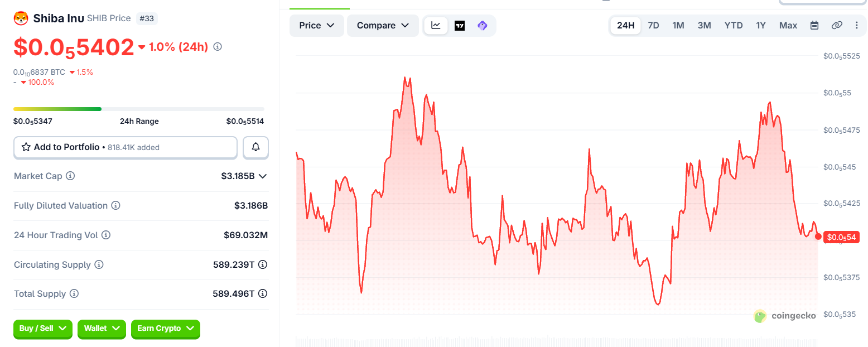The height and width of the screenshot is (347, 868).
Task: Click the $0.0₅535 y-axis label
Action: coord(840,315)
